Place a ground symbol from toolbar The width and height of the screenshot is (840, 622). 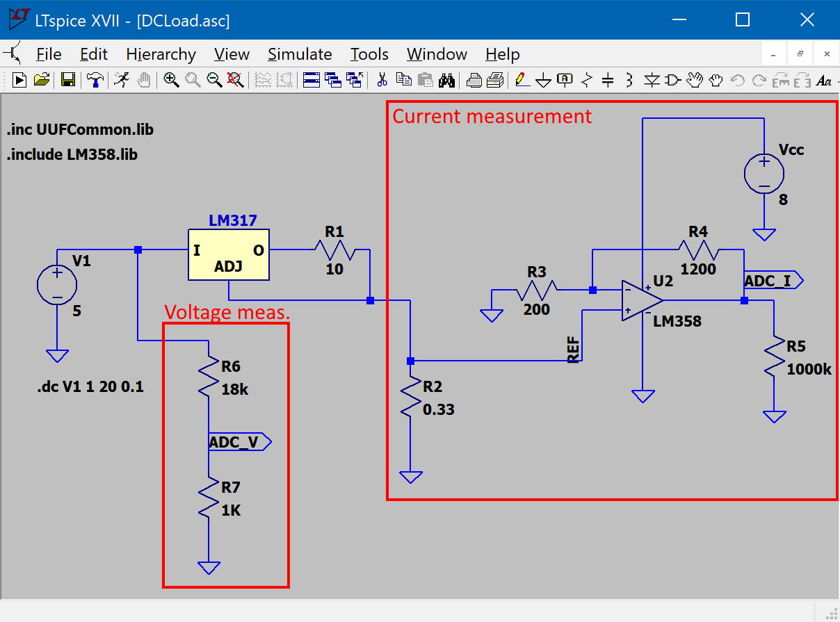click(x=544, y=80)
